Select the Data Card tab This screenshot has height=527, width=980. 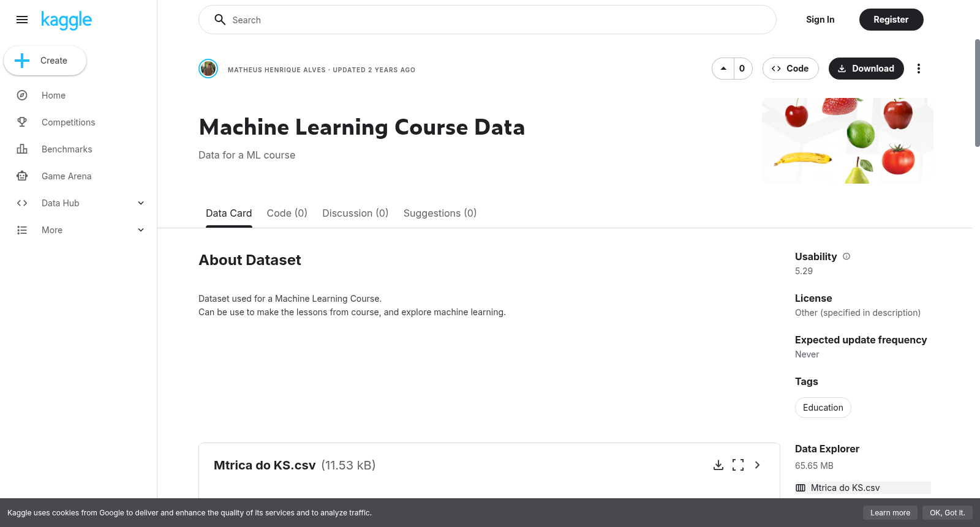pos(228,213)
